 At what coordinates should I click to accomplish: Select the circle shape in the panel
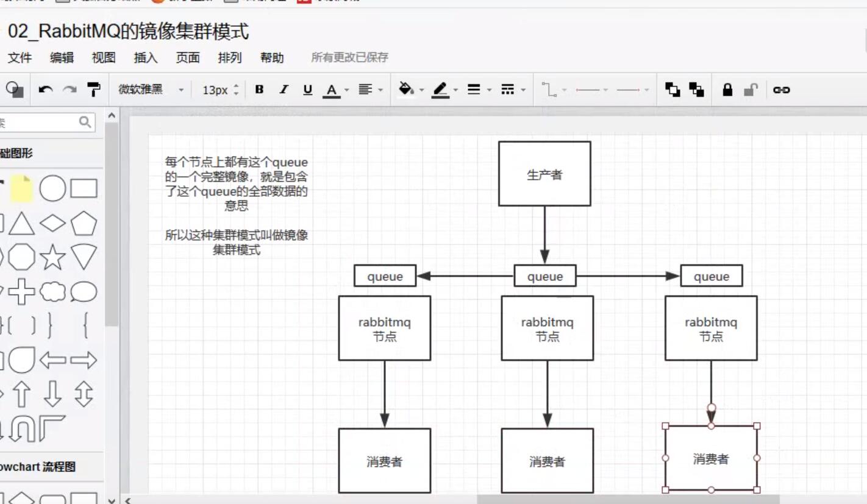(x=52, y=188)
